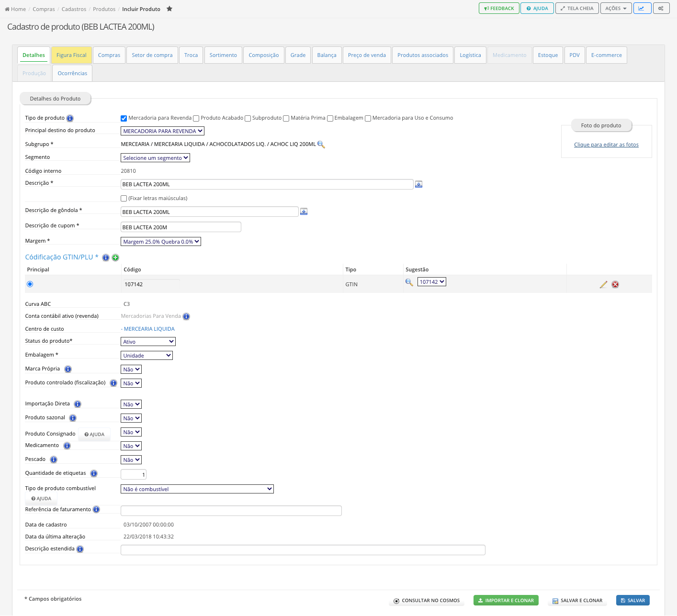This screenshot has height=616, width=677.
Task: Click info icon next to Tipo de produto
Action: tap(70, 118)
